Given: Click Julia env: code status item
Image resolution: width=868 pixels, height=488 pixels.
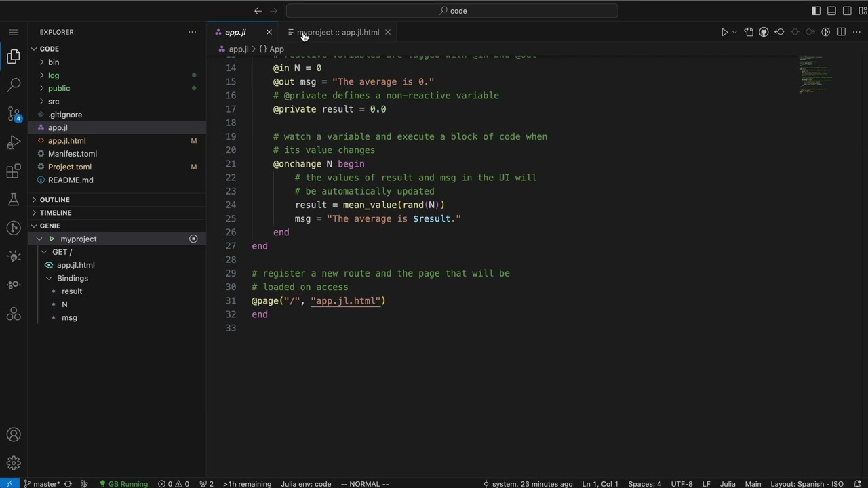Looking at the screenshot, I should click(x=306, y=484).
